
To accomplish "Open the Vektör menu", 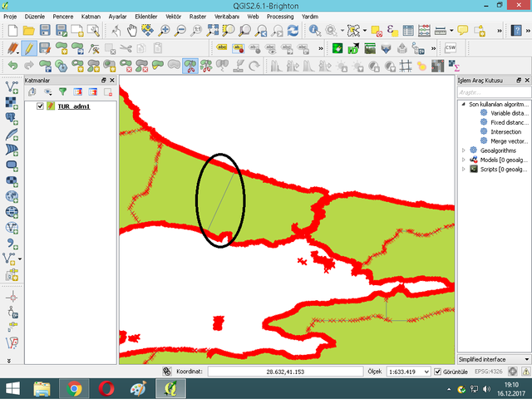I will pos(174,17).
